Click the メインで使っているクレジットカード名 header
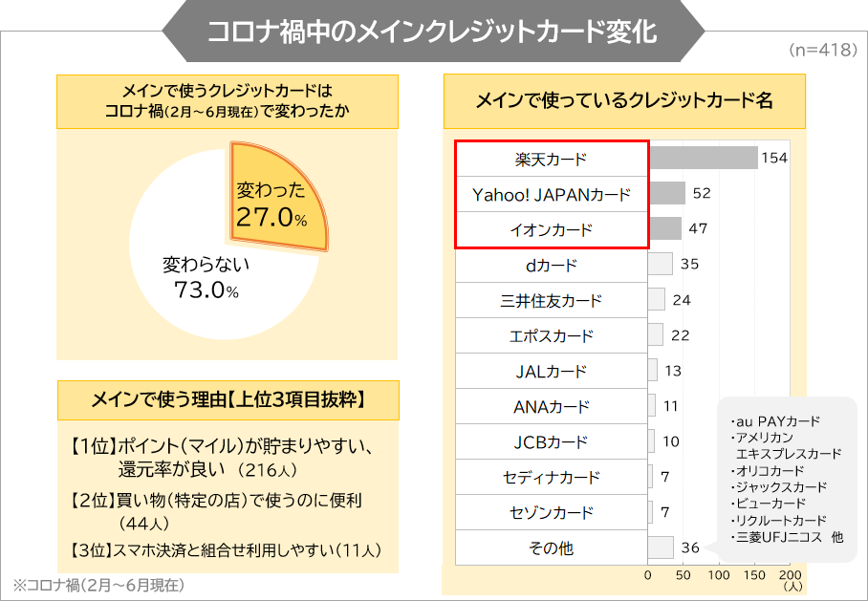The height and width of the screenshot is (601, 868). point(624,101)
